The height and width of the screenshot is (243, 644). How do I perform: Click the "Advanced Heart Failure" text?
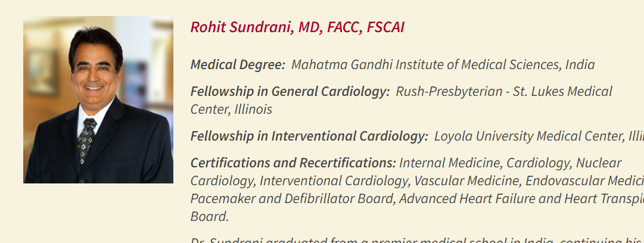pyautogui.click(x=463, y=199)
